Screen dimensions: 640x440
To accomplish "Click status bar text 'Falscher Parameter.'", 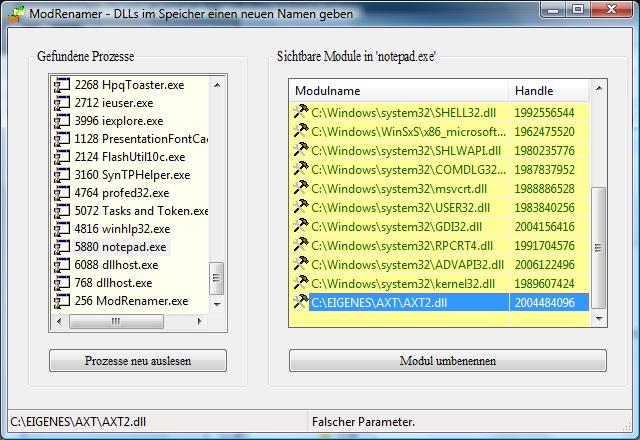I will [x=363, y=422].
